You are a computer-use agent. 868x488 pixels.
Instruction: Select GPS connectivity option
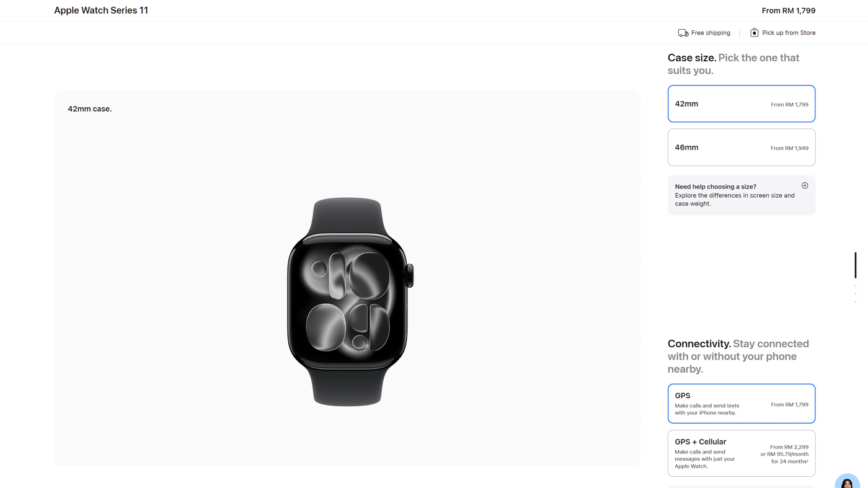tap(741, 404)
